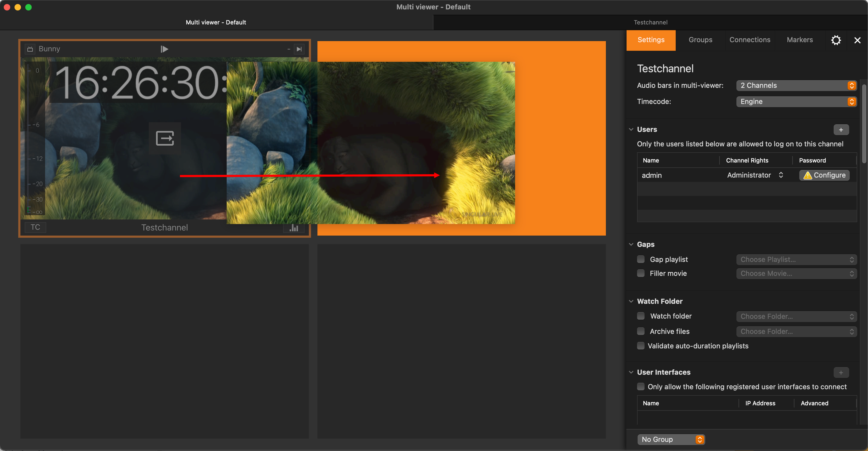Open Choose Folder for Archive files
This screenshot has width=868, height=451.
coord(796,332)
